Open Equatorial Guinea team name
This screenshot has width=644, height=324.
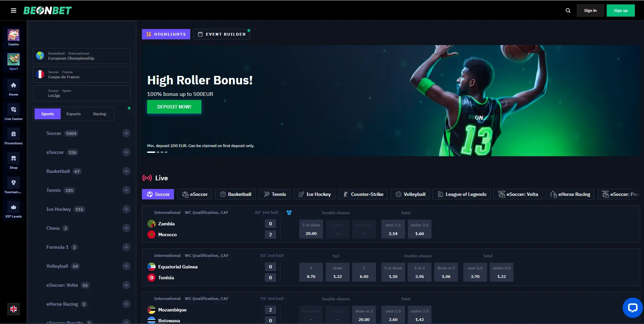pyautogui.click(x=178, y=267)
